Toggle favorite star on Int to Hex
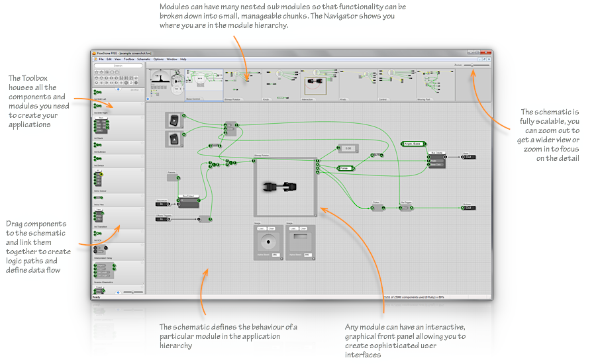Viewport: 596px width, 364px height. click(x=142, y=196)
